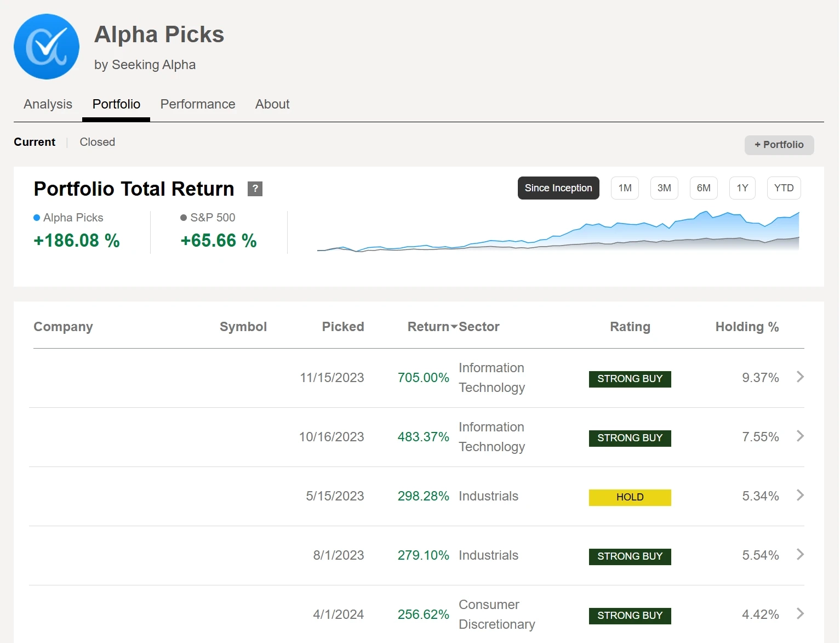The width and height of the screenshot is (840, 643).
Task: Open the Consumer Discretionary row arrow
Action: click(x=800, y=614)
